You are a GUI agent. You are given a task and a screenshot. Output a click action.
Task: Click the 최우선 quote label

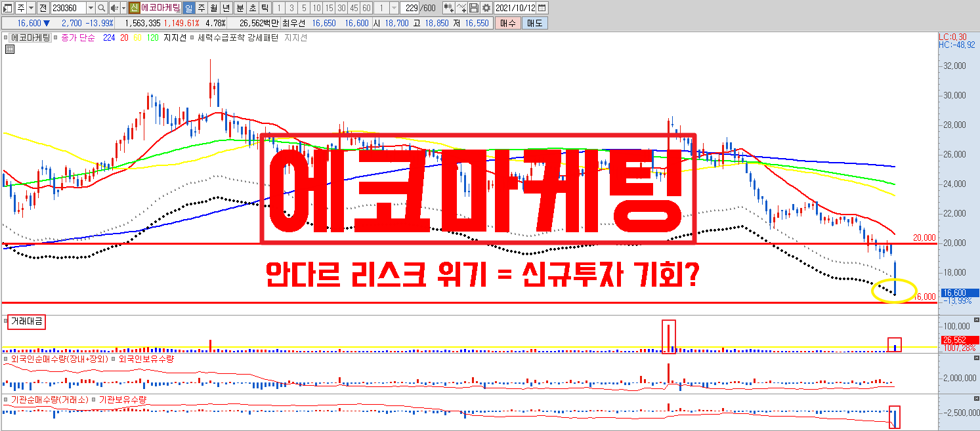[x=293, y=24]
